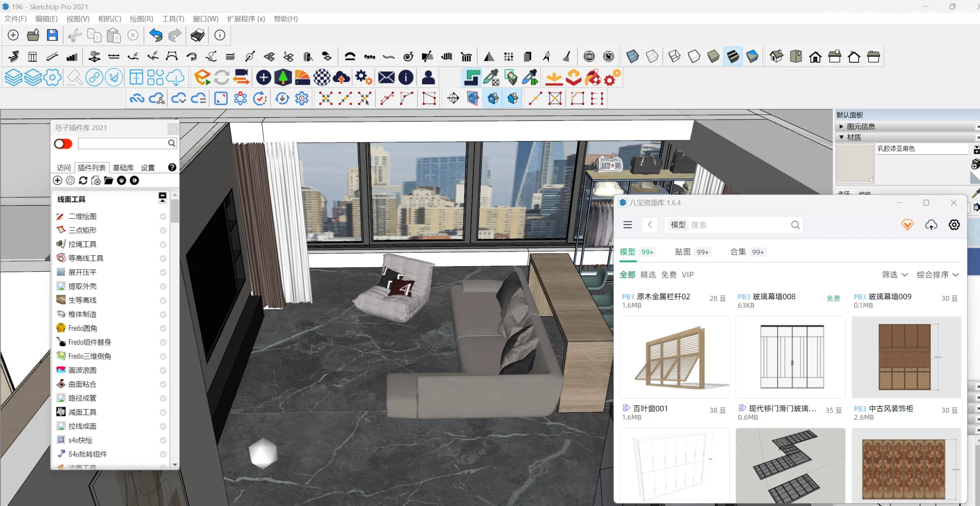Toggle the red switch in 坯子插件库
The width and height of the screenshot is (980, 506).
[63, 144]
